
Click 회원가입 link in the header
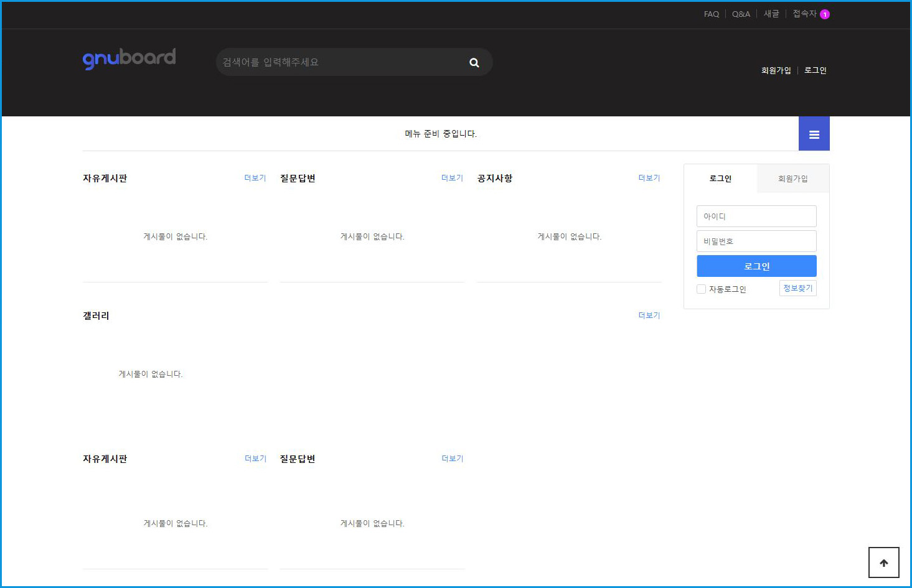point(776,70)
